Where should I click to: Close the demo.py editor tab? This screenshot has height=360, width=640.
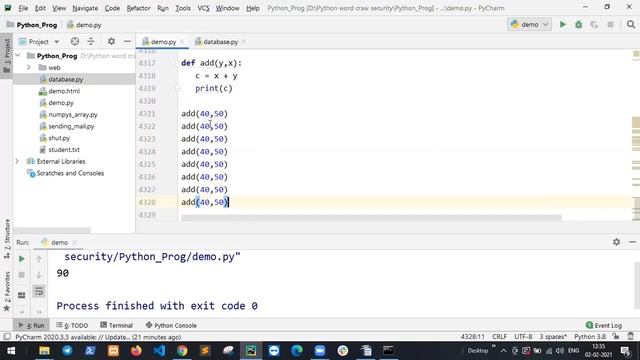[182, 42]
